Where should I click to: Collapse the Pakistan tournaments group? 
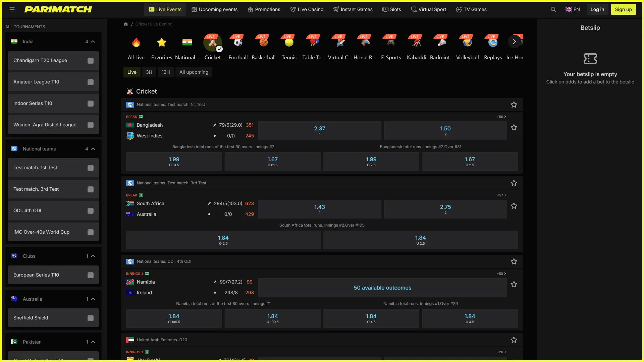tap(93, 342)
